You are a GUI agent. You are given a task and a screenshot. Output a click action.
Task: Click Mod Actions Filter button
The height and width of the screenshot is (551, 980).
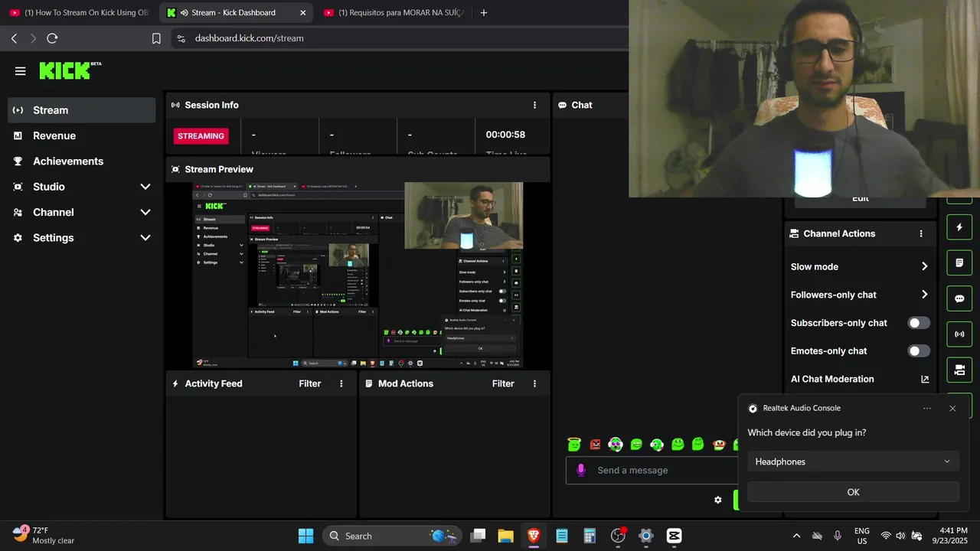pyautogui.click(x=503, y=383)
